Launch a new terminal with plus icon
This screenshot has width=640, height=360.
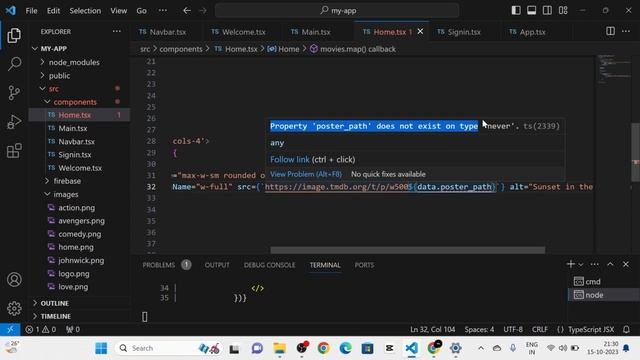(571, 264)
